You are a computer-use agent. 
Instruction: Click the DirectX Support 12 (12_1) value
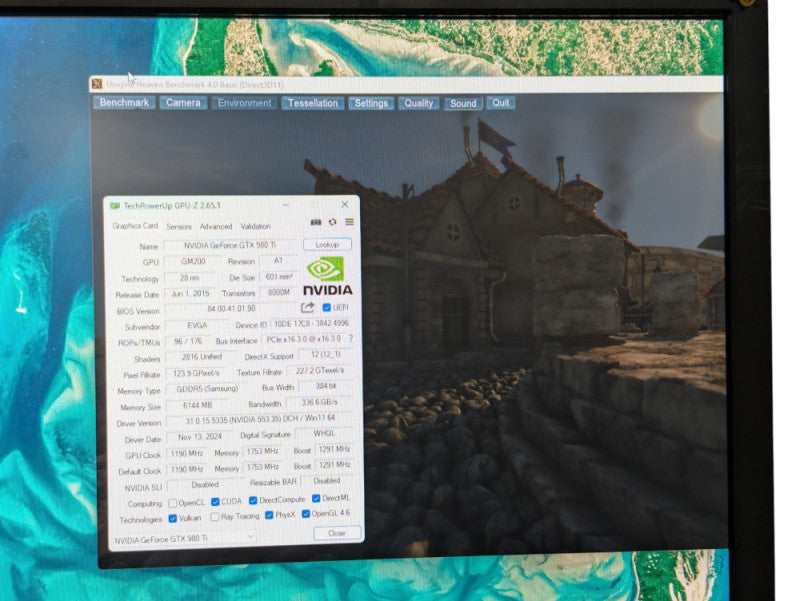(x=325, y=354)
